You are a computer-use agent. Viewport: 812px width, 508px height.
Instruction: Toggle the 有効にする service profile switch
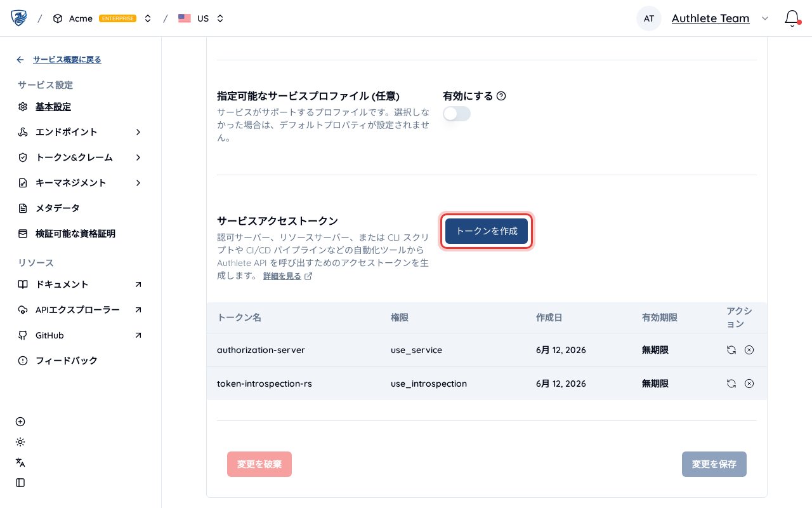[x=457, y=114]
